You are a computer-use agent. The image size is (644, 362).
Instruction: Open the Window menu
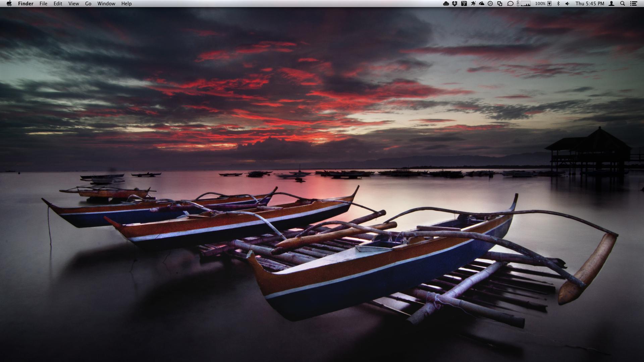coord(106,4)
